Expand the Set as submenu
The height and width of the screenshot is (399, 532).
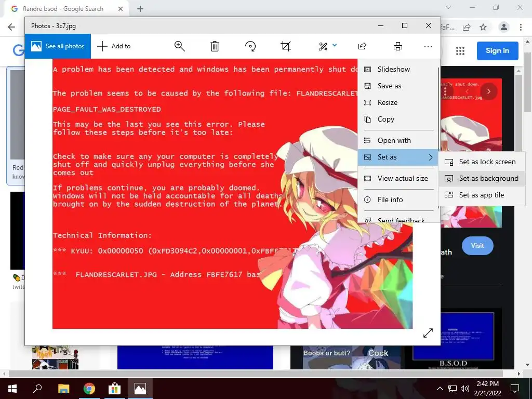pos(397,157)
